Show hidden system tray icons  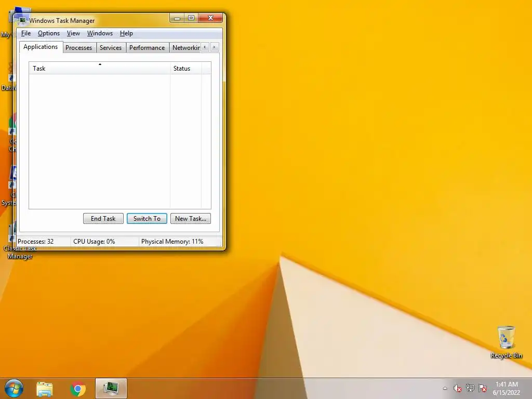(445, 389)
